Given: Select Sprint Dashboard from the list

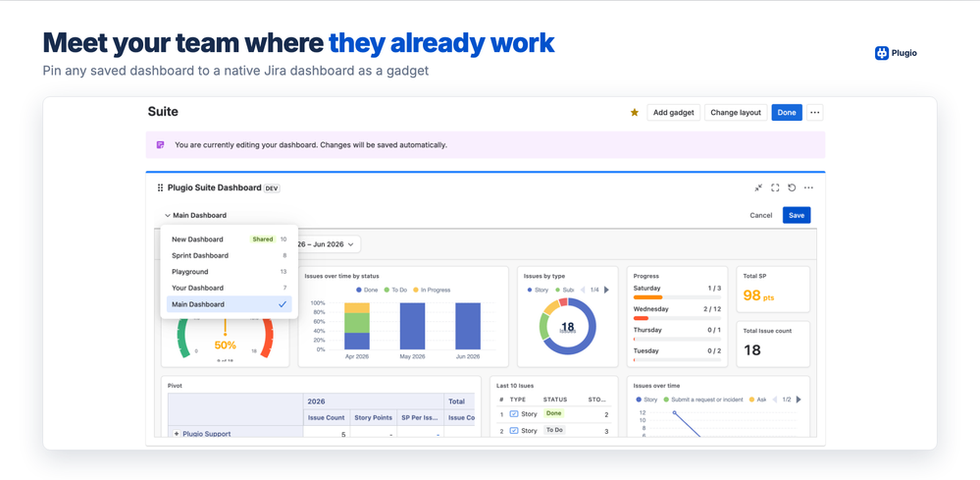Looking at the screenshot, I should click(229, 255).
